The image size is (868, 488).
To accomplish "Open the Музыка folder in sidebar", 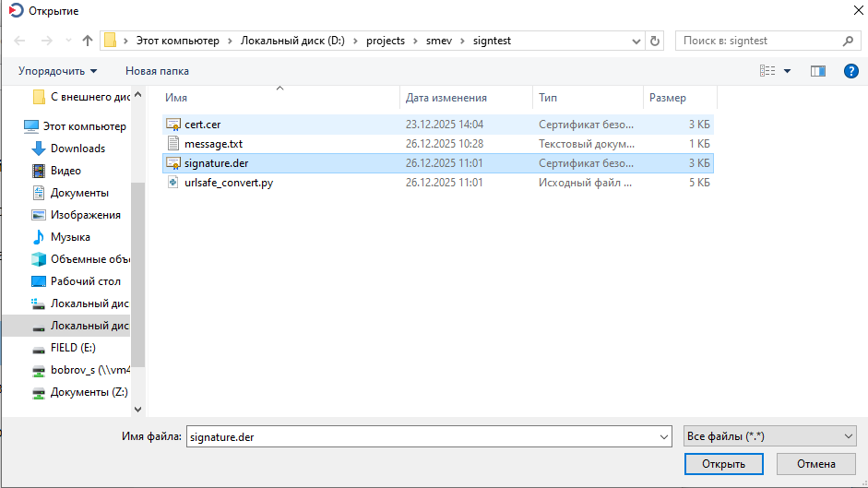I will (70, 237).
